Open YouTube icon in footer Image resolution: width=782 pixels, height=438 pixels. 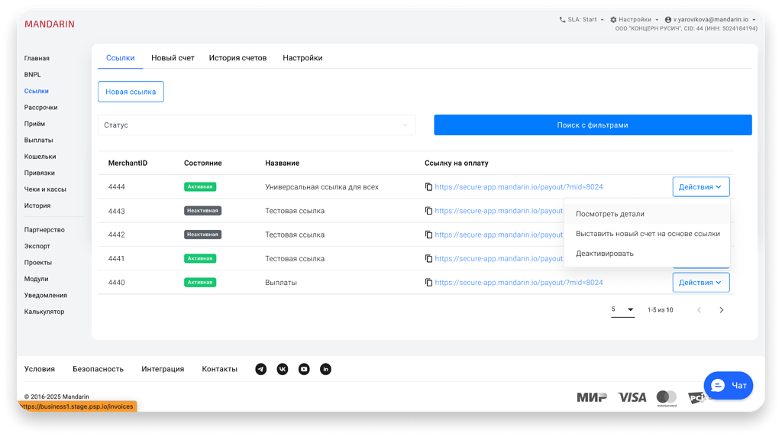click(304, 369)
